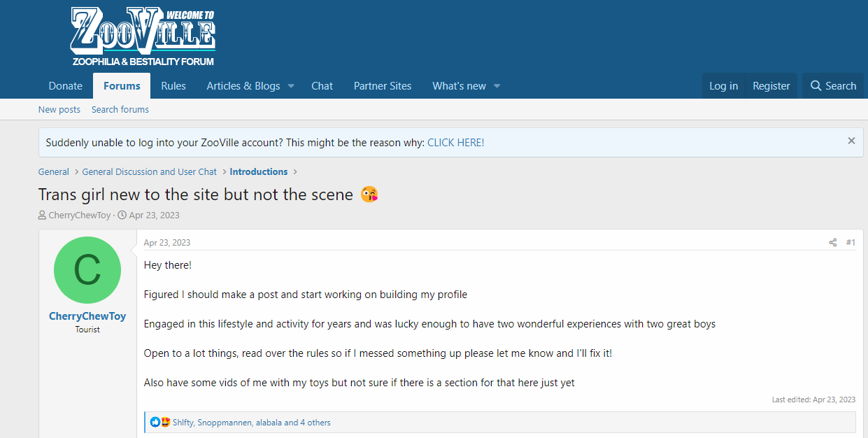Click the share icon on post #1
This screenshot has height=438, width=868.
coord(832,243)
